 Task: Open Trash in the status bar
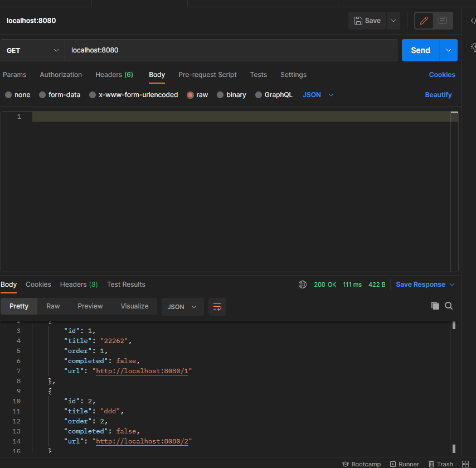441,464
